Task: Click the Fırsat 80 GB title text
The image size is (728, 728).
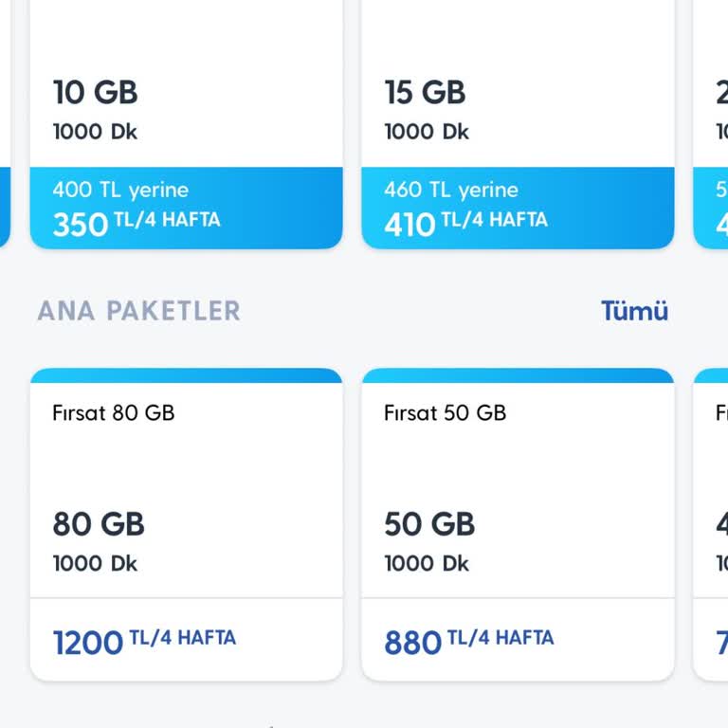Action: click(114, 413)
